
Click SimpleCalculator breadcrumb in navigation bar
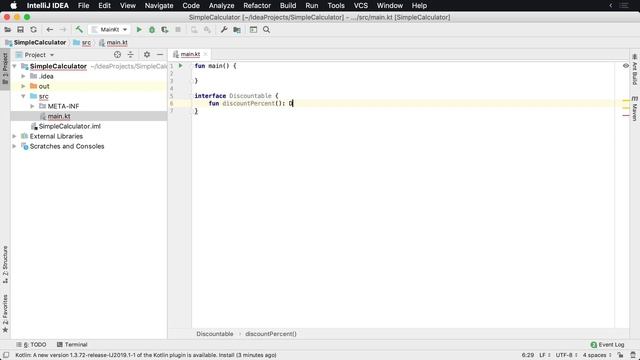pyautogui.click(x=40, y=42)
